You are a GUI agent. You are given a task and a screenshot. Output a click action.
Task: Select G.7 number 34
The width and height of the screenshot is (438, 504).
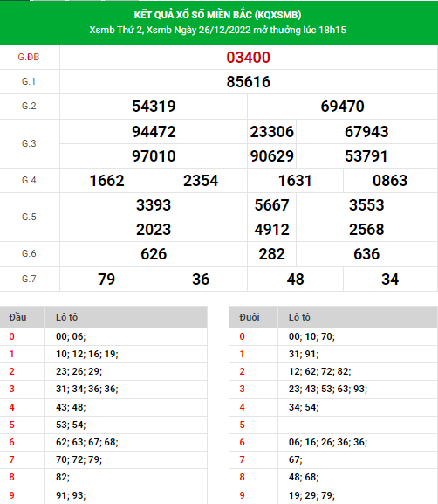(390, 279)
